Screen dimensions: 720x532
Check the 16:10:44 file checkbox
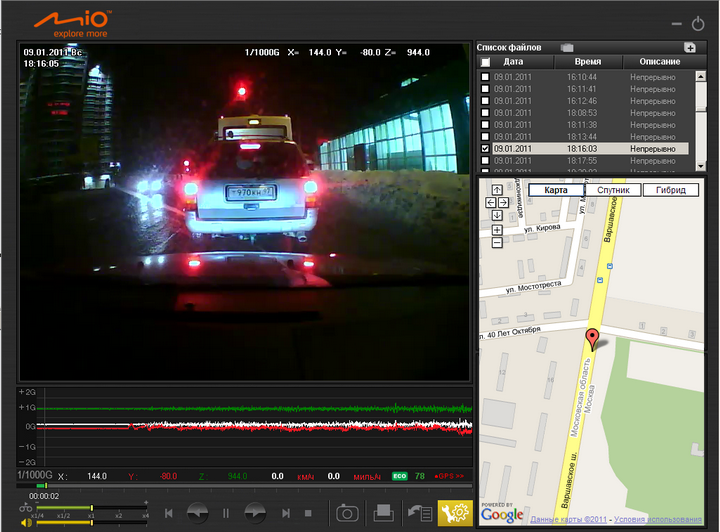pos(485,77)
